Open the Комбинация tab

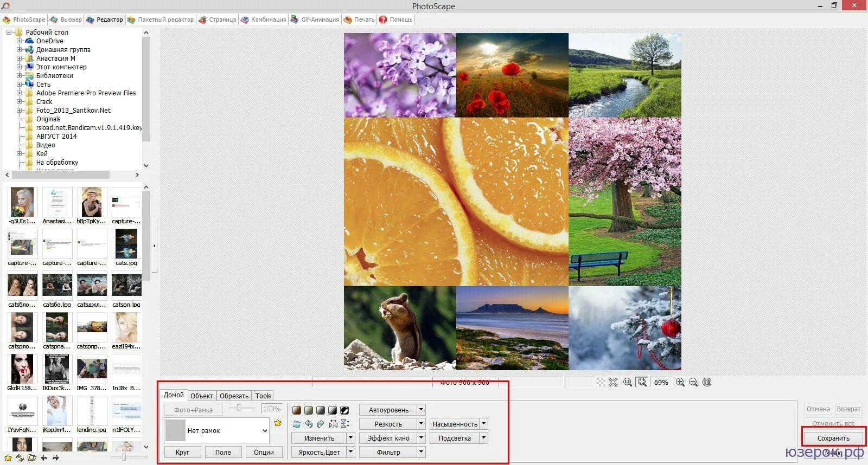click(x=263, y=20)
